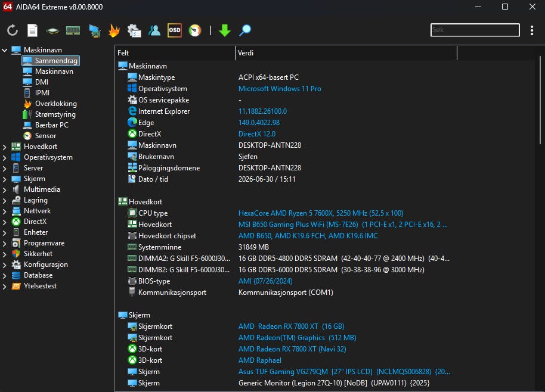Expand the Server tree node
The image size is (545, 392).
pos(5,169)
